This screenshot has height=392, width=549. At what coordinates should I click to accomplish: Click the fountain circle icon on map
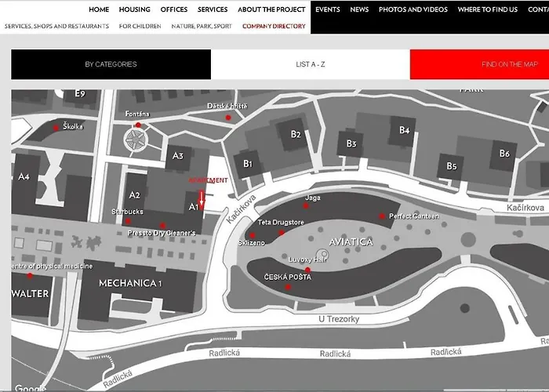coord(136,140)
